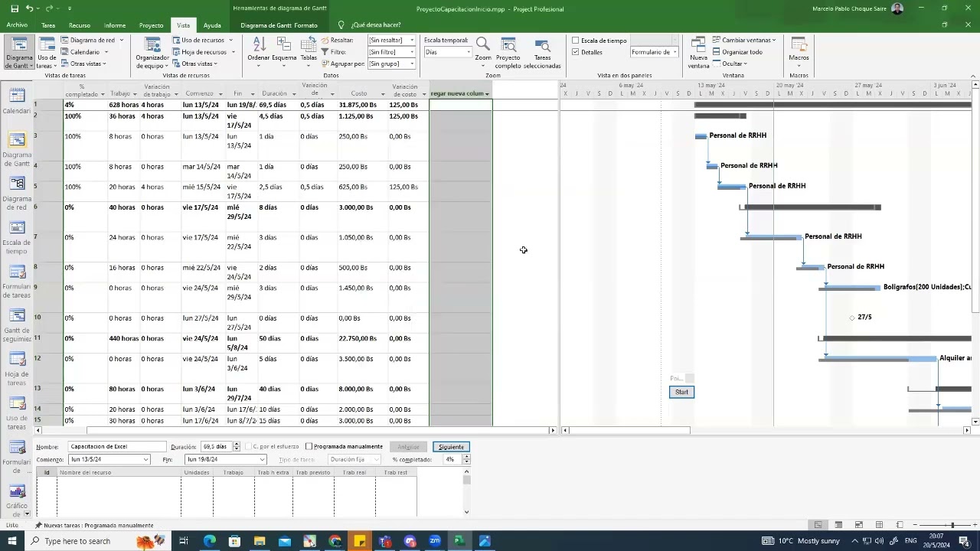
Task: Click the Nombre field containing Capacitacion de Excel
Action: coord(117,447)
